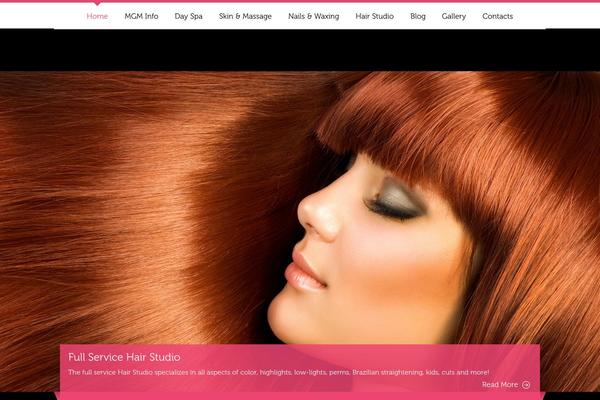The image size is (600, 400).
Task: Open the Home menu item
Action: click(x=97, y=16)
